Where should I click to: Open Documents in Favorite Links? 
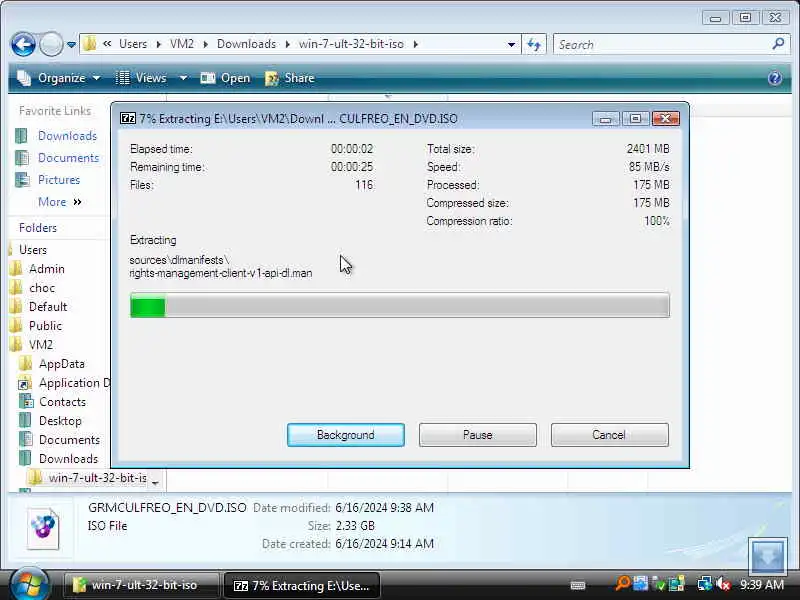(x=68, y=158)
